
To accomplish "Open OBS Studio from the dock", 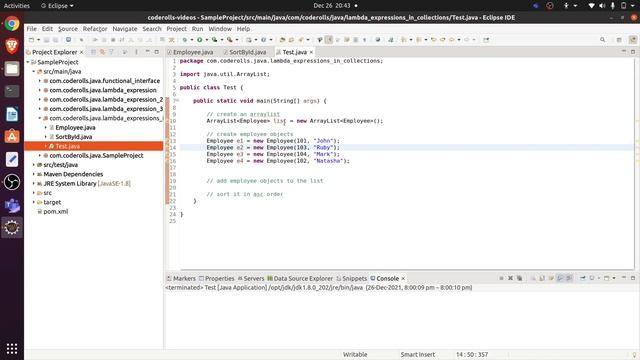I will (x=12, y=182).
